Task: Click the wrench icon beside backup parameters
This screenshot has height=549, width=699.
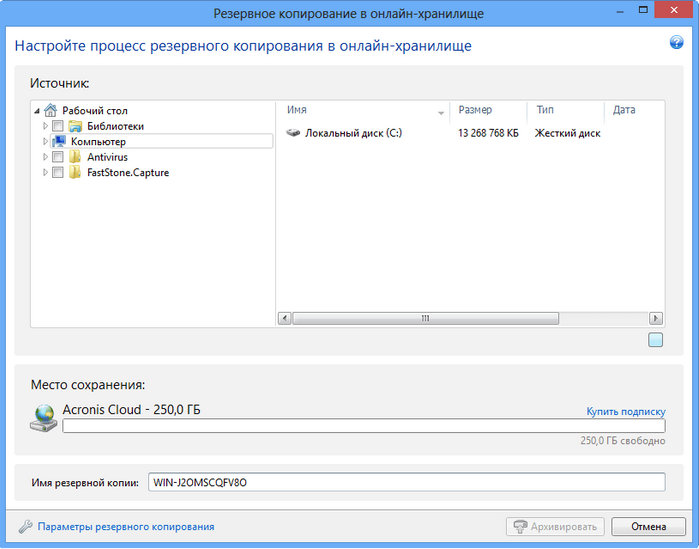Action: coord(25,527)
